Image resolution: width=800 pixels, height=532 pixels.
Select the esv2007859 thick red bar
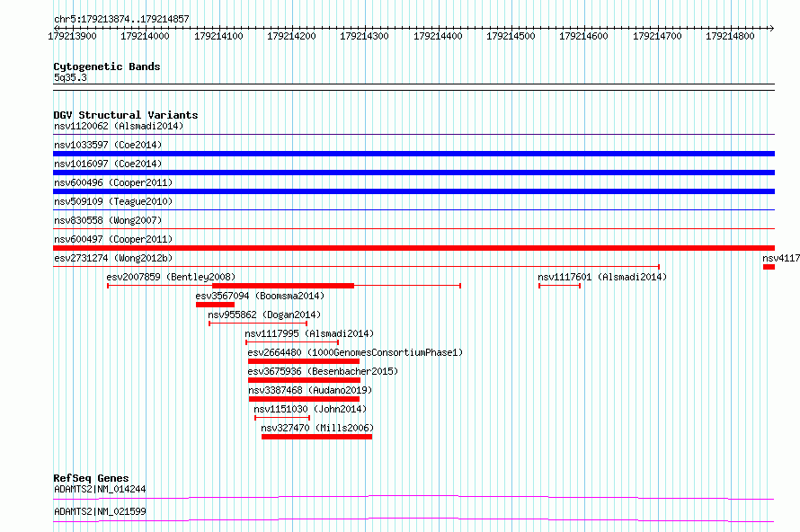(283, 286)
